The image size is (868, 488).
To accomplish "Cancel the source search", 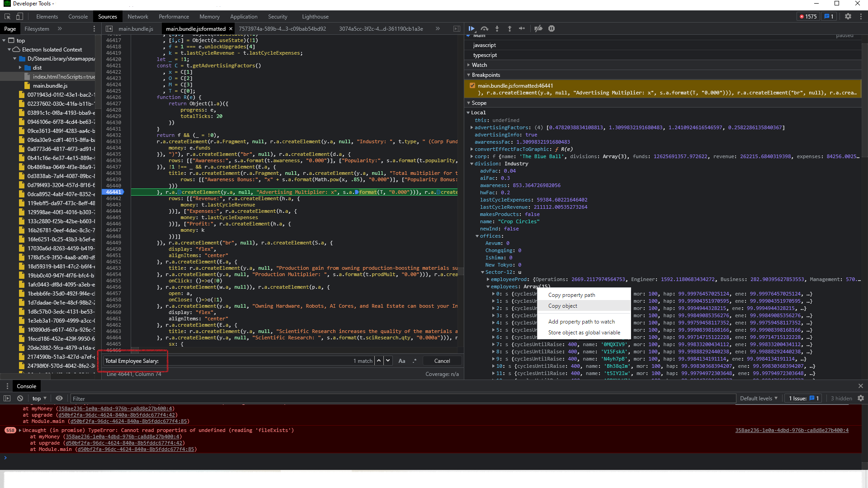I will (x=442, y=361).
